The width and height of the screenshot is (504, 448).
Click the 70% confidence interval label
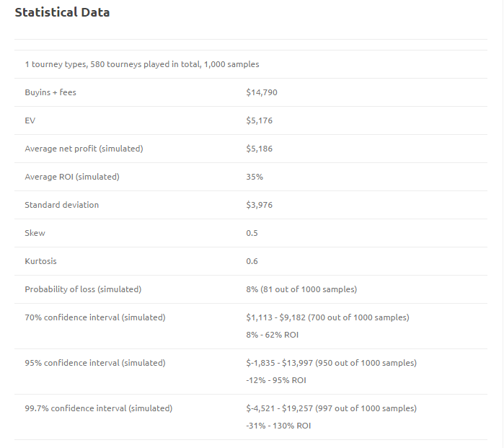pyautogui.click(x=95, y=317)
